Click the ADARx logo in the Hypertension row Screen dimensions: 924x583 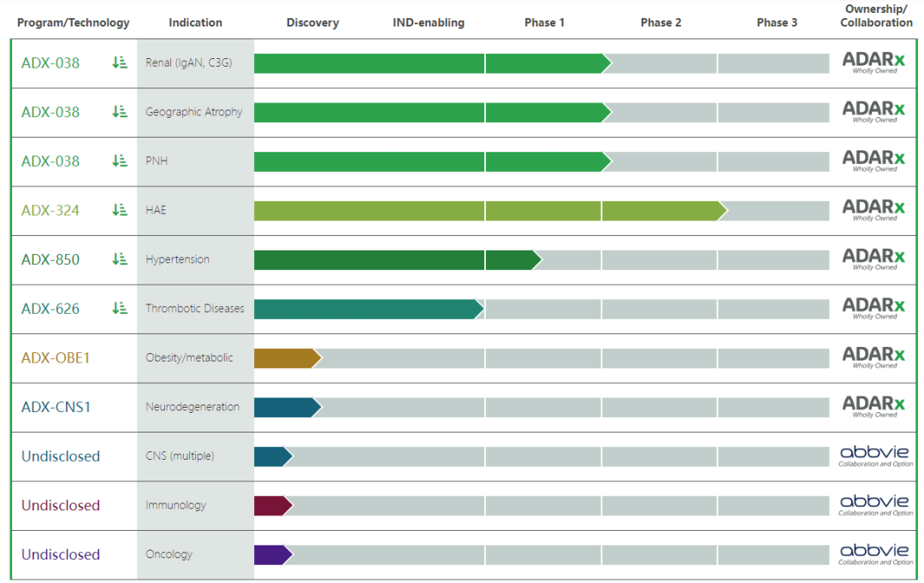874,257
